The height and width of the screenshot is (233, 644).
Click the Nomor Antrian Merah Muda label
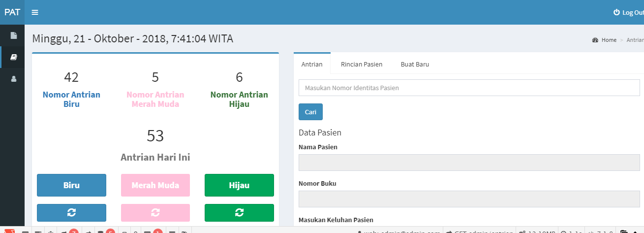155,100
